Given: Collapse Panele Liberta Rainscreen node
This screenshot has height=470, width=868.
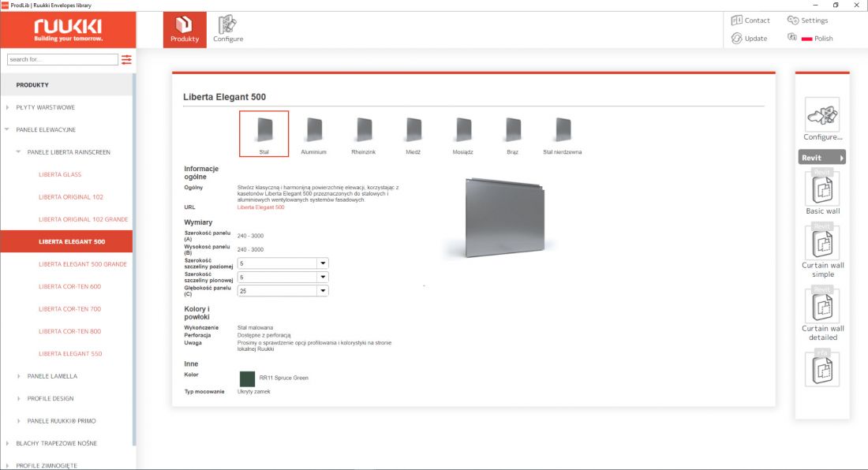Looking at the screenshot, I should [x=18, y=152].
